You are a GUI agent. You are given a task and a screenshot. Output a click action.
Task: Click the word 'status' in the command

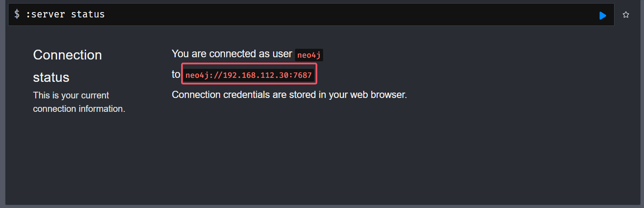point(88,14)
